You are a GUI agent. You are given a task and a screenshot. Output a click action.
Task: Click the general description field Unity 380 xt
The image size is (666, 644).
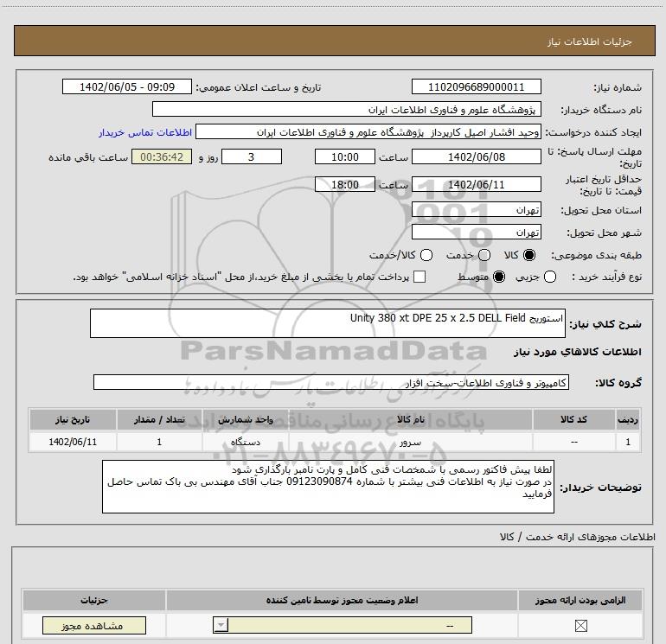(x=328, y=323)
